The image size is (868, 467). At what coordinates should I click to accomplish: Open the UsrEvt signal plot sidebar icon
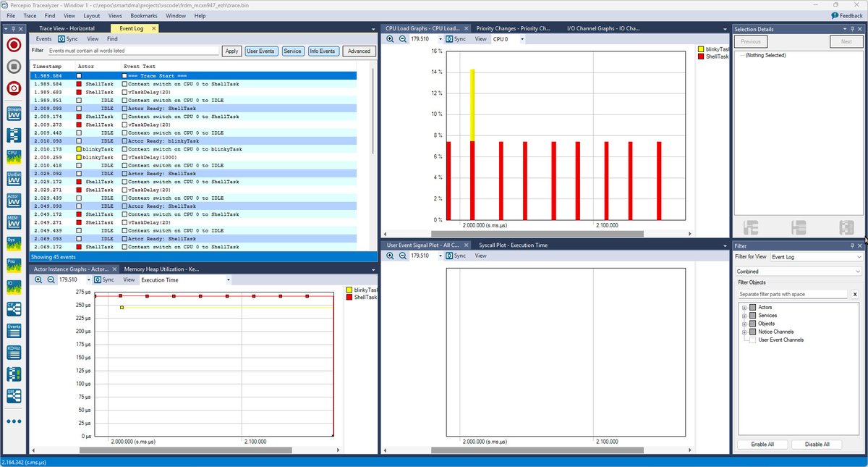pos(14,179)
